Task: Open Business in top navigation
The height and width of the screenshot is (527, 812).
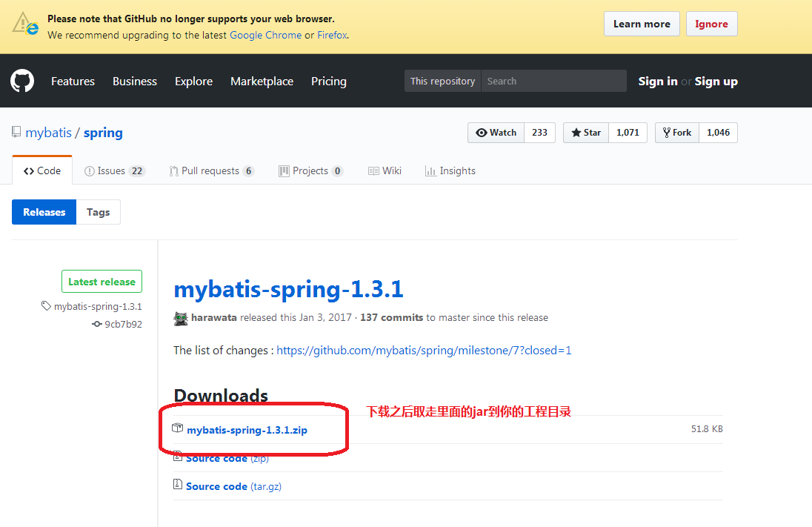Action: tap(135, 82)
